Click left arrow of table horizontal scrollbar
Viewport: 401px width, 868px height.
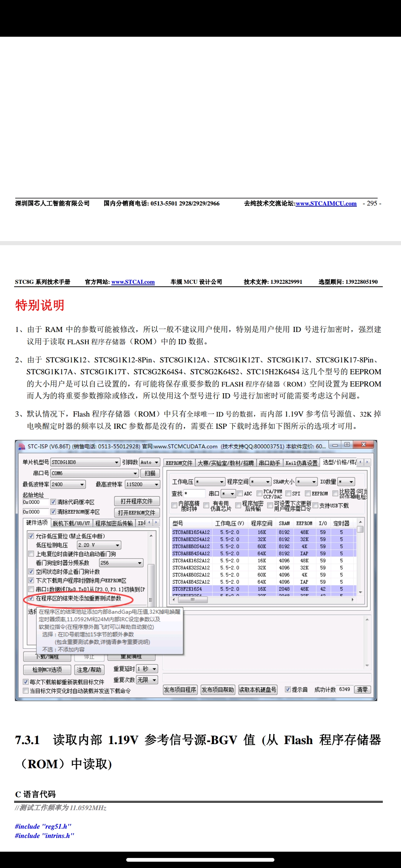(x=174, y=599)
